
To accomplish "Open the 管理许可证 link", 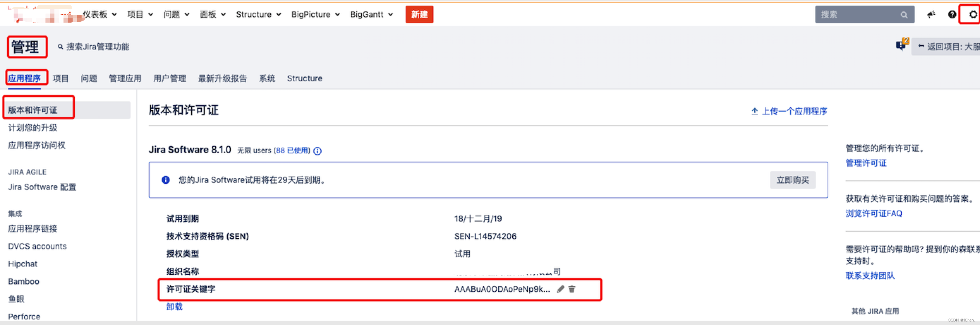I will (866, 163).
